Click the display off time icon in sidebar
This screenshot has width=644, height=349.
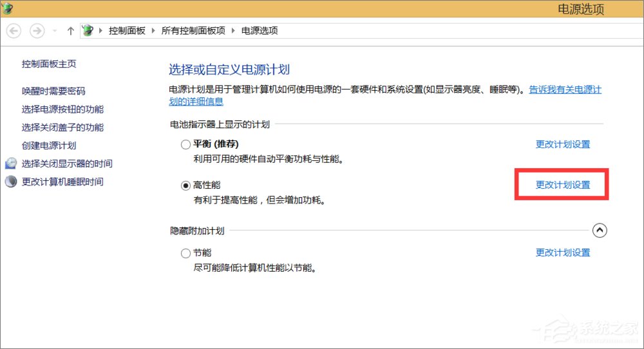click(x=11, y=164)
